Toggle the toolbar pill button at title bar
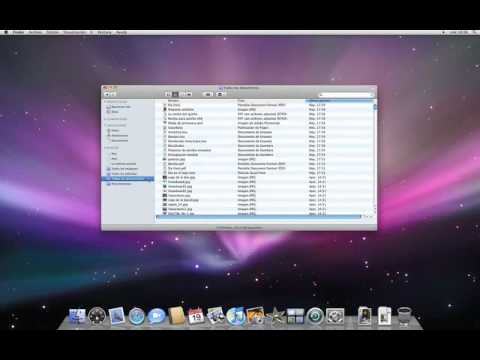 pyautogui.click(x=372, y=88)
